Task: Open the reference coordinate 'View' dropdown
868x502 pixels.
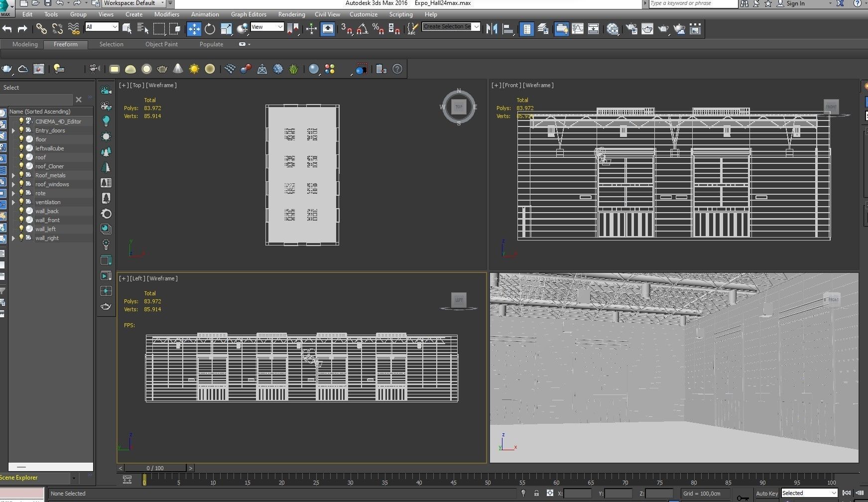Action: coord(267,27)
